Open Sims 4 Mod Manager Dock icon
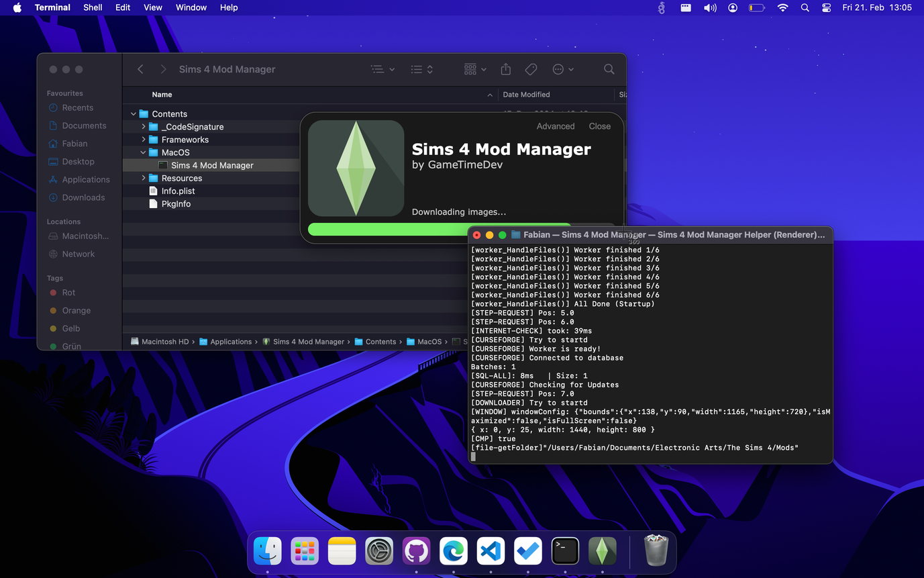 click(x=603, y=551)
